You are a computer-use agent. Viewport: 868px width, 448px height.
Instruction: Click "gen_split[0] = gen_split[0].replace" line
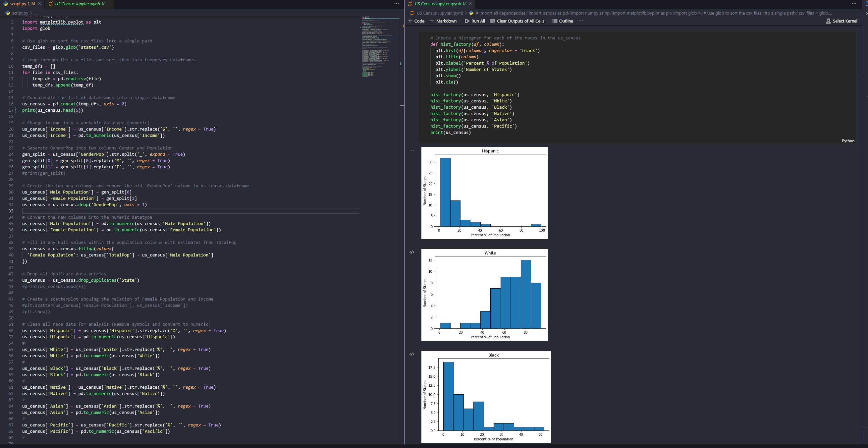[96, 160]
